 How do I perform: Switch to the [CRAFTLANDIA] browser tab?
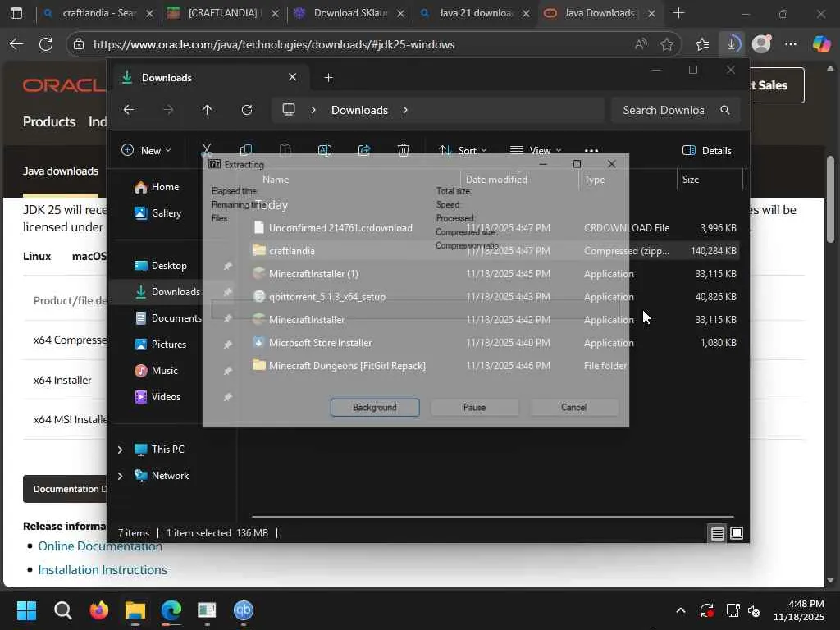223,13
